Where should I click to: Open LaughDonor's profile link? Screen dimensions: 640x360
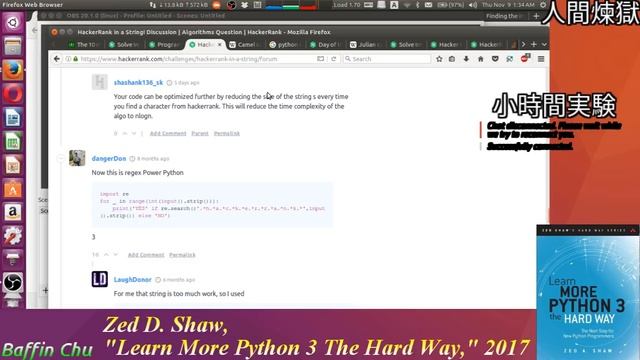pyautogui.click(x=132, y=280)
